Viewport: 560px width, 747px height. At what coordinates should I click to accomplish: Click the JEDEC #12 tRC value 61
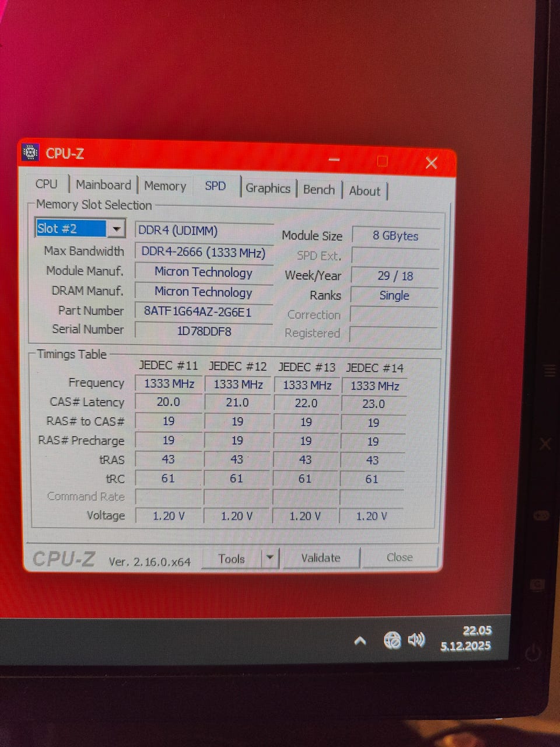[236, 479]
